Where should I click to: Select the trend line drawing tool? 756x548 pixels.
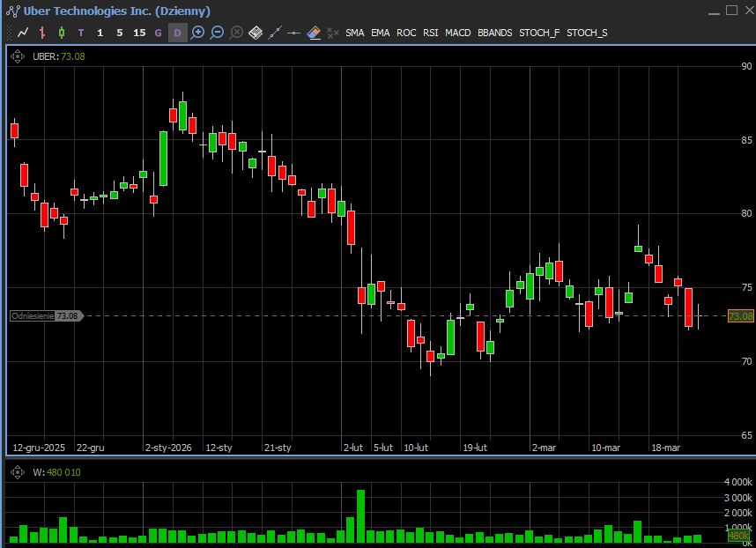coord(275,33)
